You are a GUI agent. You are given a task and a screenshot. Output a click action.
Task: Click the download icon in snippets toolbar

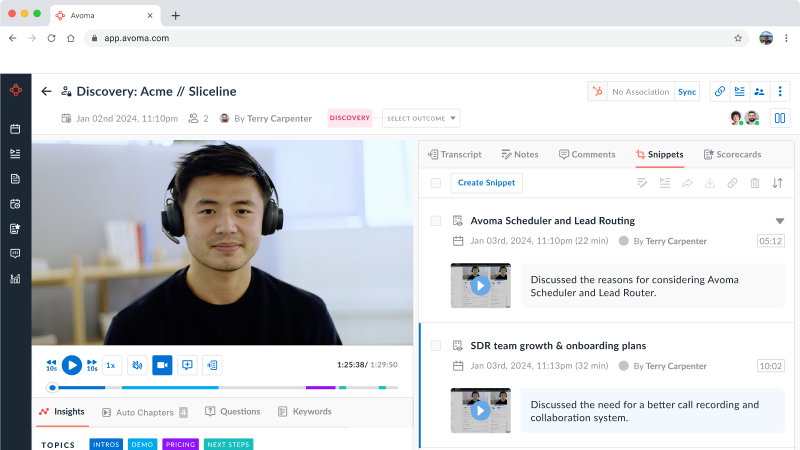710,183
